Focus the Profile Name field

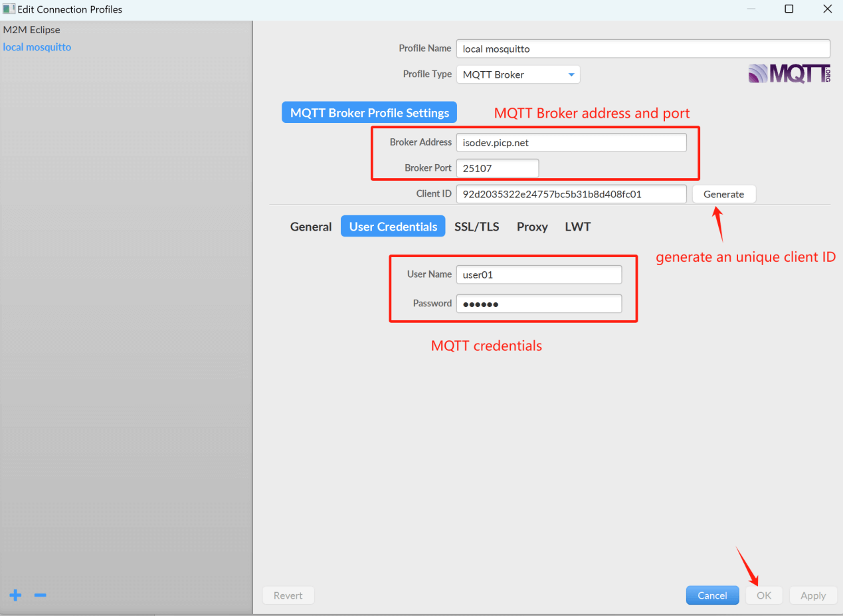coord(643,49)
